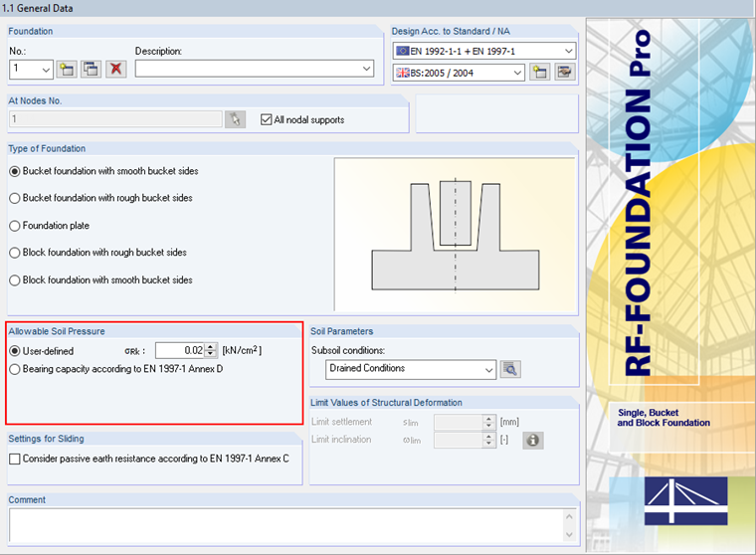Expand the Description dropdown

click(x=367, y=69)
